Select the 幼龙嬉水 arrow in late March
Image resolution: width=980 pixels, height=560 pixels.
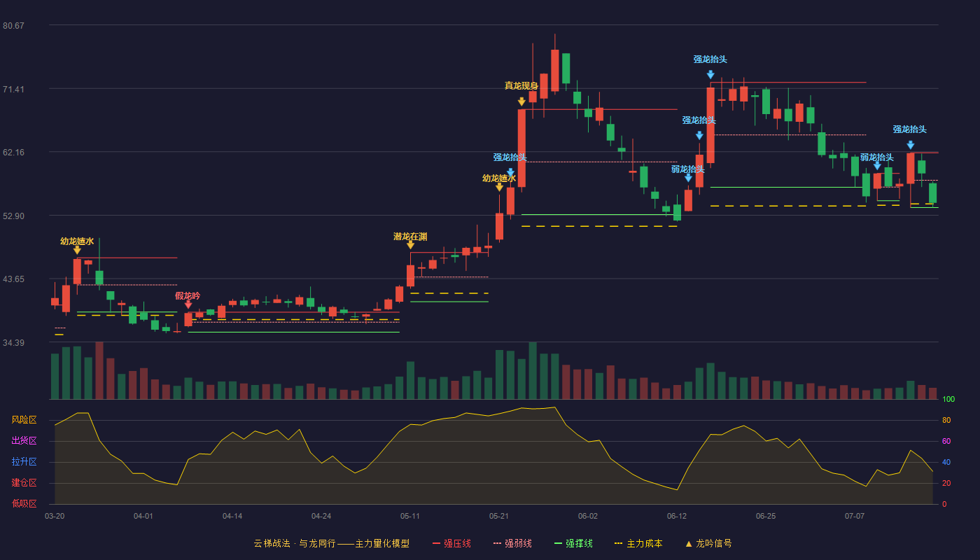click(x=77, y=250)
